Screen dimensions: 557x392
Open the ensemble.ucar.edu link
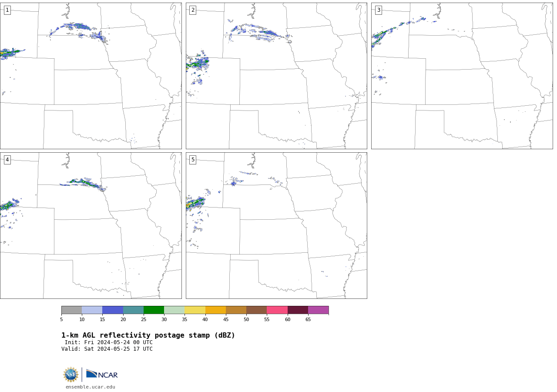pyautogui.click(x=91, y=387)
